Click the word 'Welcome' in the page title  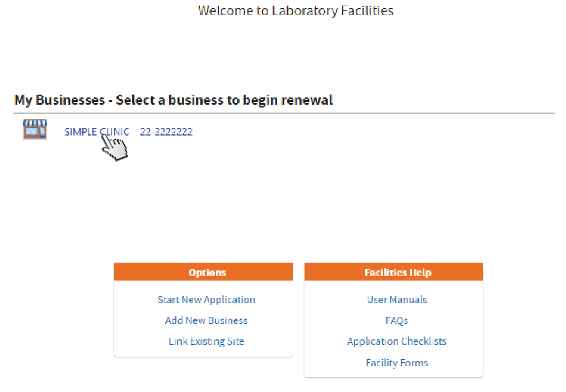[226, 11]
